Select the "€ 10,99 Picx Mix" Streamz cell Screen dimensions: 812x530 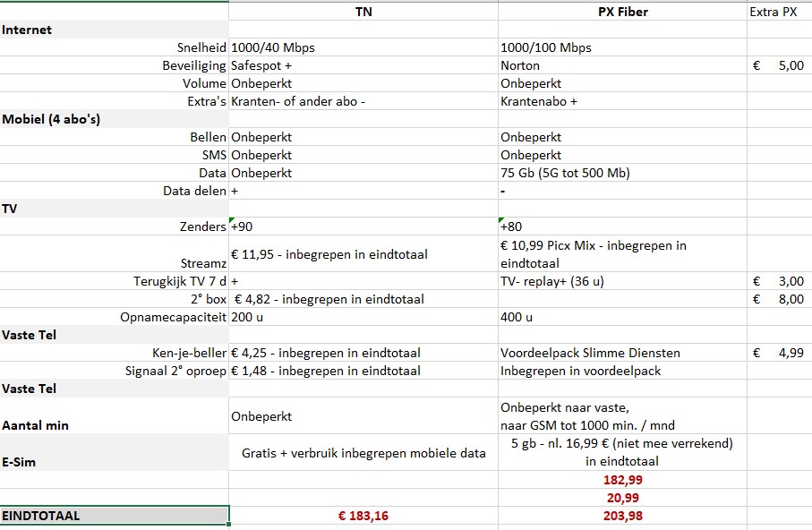click(x=622, y=254)
